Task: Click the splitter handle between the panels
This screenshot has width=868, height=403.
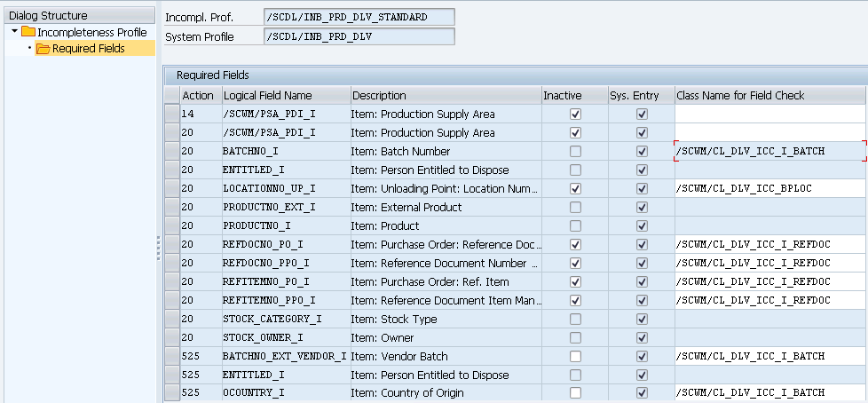Action: 158,249
